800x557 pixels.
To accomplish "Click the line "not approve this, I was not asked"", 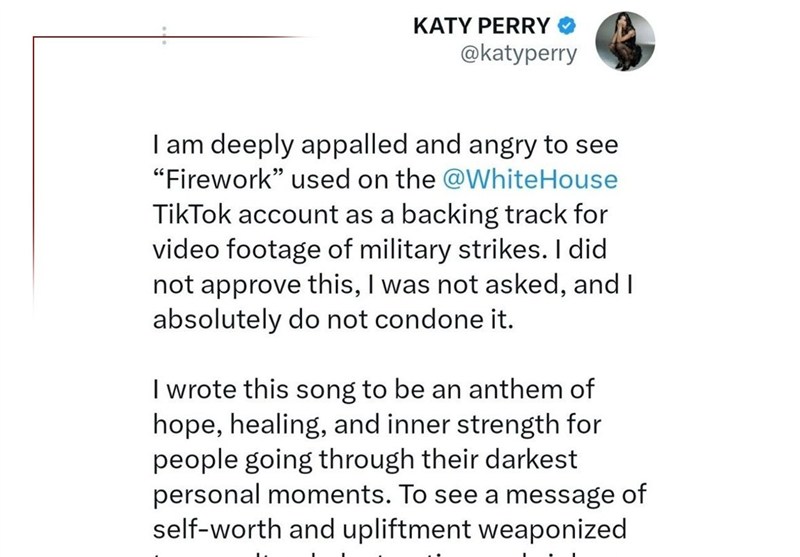I will (x=393, y=284).
